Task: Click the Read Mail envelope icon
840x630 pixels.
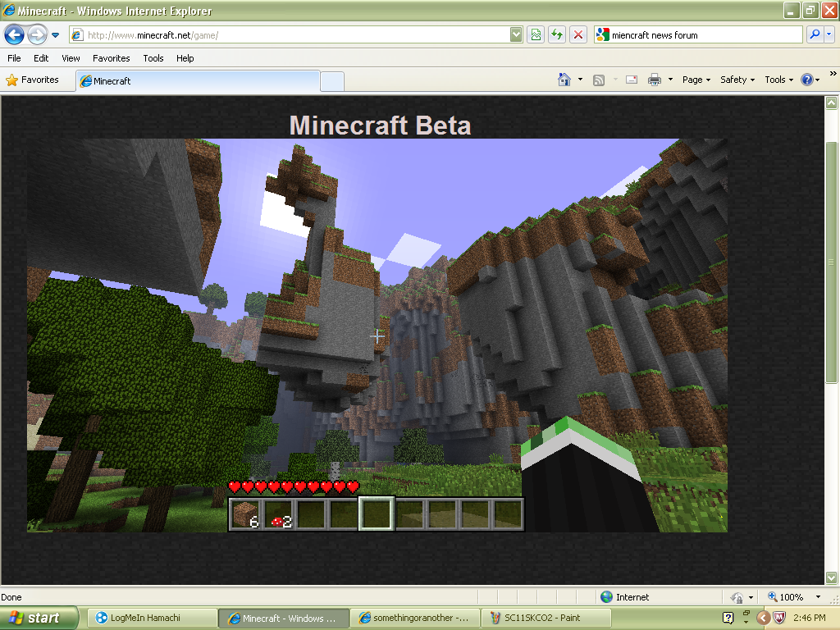Action: point(632,80)
